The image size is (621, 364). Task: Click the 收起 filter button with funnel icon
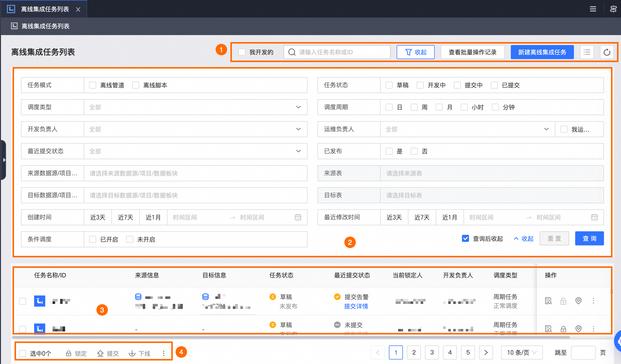tap(415, 52)
